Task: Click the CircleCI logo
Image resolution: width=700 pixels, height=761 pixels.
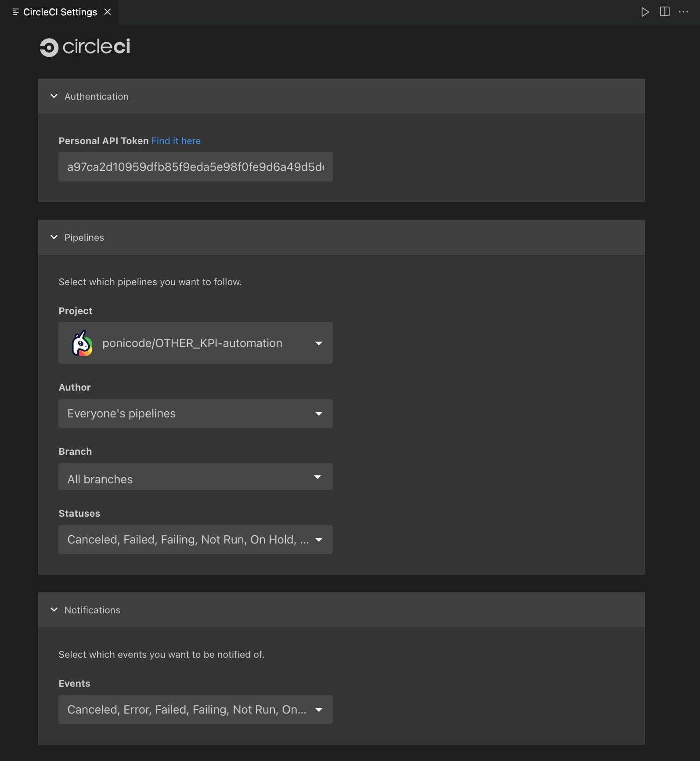Action: [85, 47]
